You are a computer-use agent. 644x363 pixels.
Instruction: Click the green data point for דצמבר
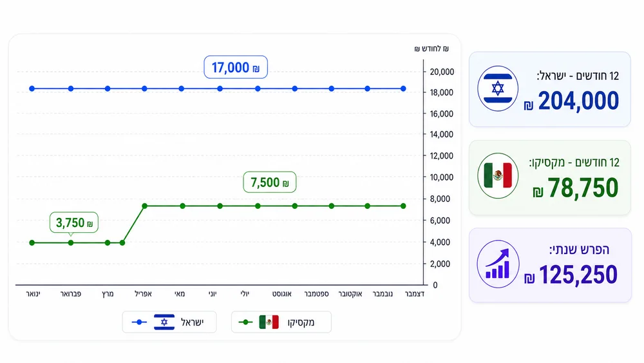coord(403,206)
